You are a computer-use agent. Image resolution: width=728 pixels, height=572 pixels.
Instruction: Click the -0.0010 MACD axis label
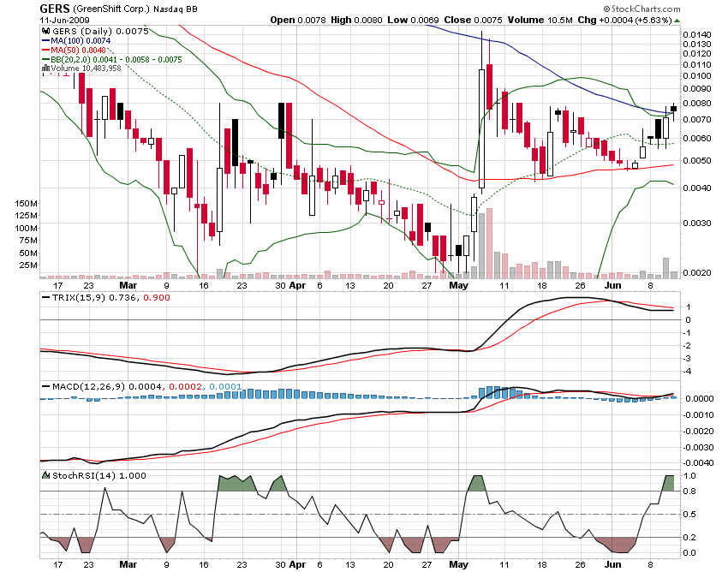point(698,415)
